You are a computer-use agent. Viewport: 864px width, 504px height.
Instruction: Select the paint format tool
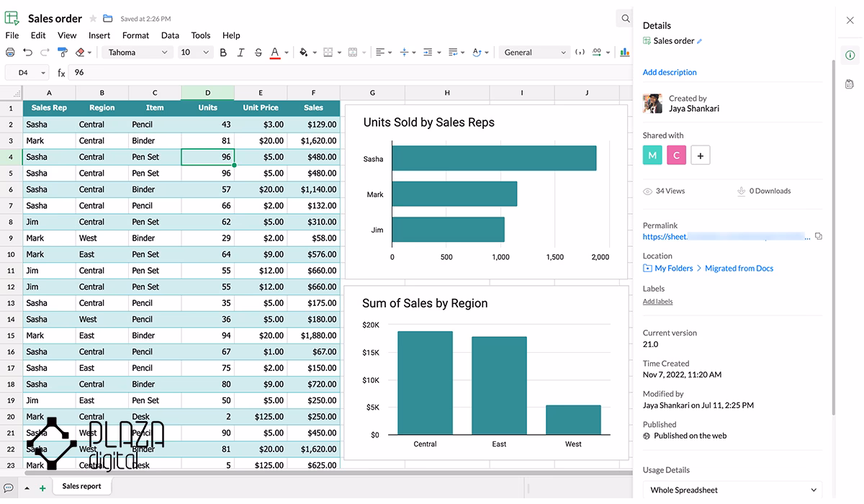[x=62, y=53]
